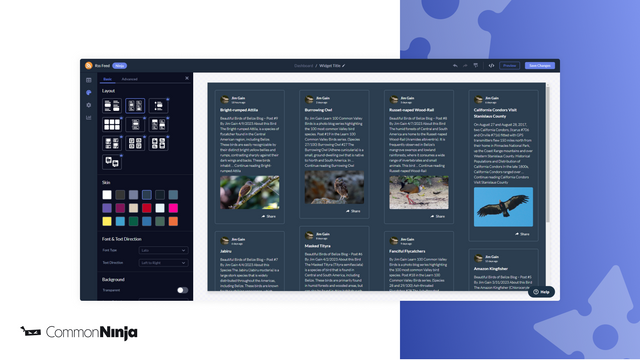
Task: Click the undo arrow icon
Action: tap(455, 66)
